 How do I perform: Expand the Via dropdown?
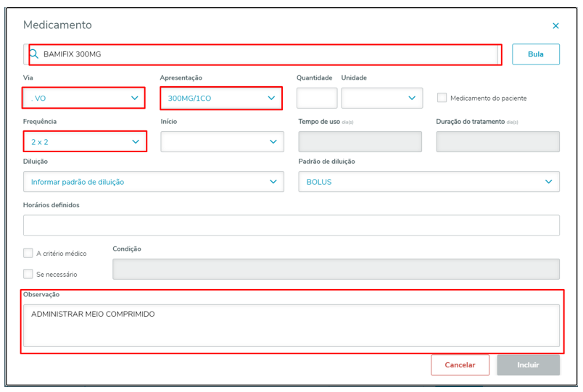[x=84, y=98]
